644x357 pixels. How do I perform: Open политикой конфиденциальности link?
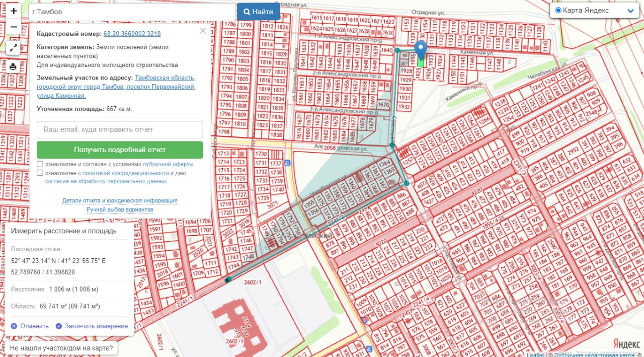(126, 173)
